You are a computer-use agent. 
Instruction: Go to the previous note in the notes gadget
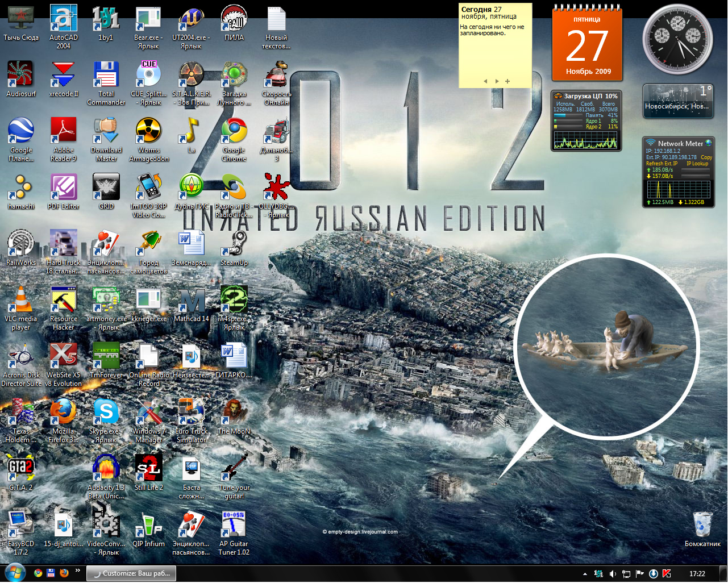point(485,81)
